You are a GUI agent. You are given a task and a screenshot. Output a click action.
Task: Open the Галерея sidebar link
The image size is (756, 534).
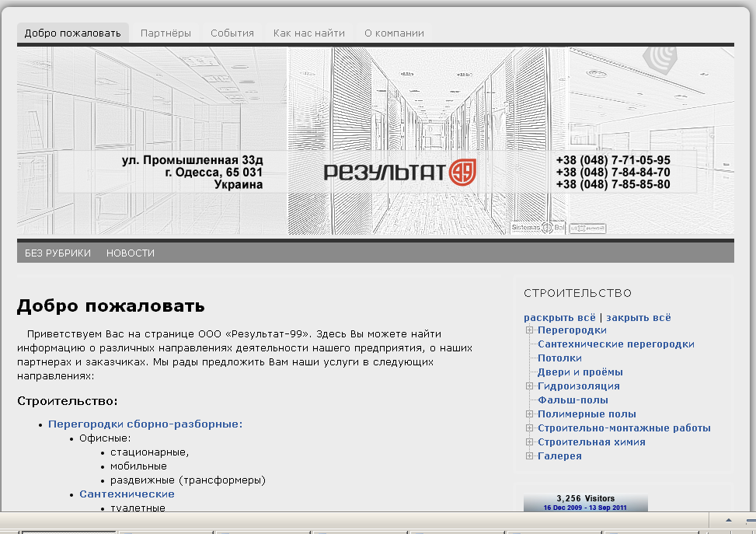559,456
